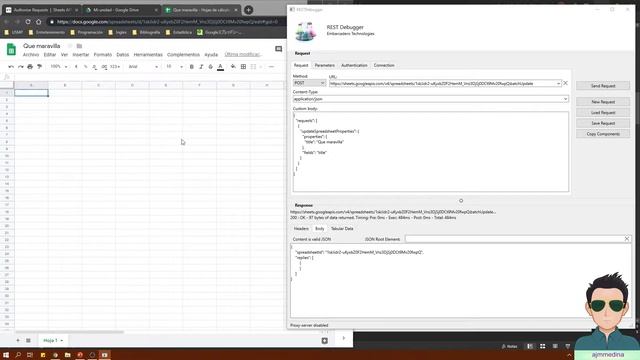Increase decimal places in Sheets toolbar

click(x=104, y=67)
